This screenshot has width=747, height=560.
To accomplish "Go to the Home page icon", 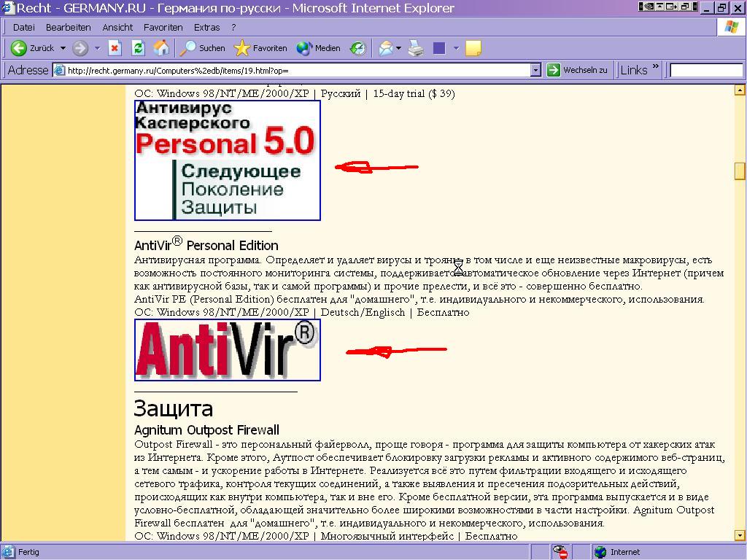I will 161,47.
